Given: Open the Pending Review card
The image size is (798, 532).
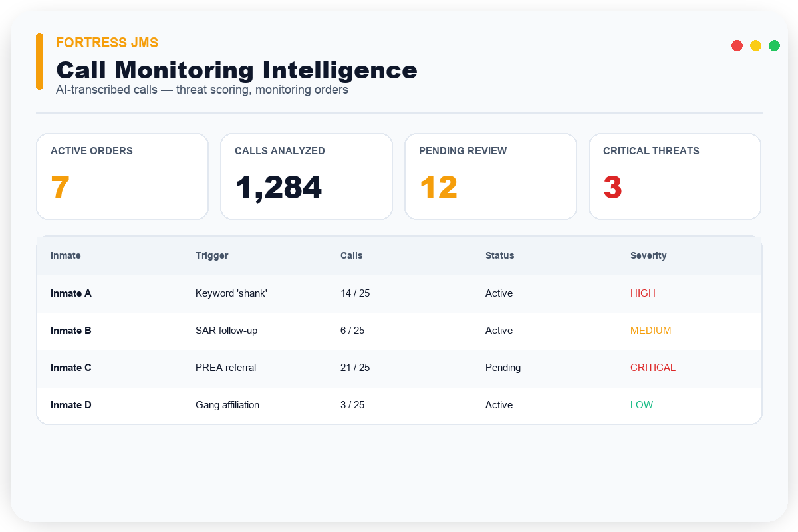Looking at the screenshot, I should pos(491,176).
